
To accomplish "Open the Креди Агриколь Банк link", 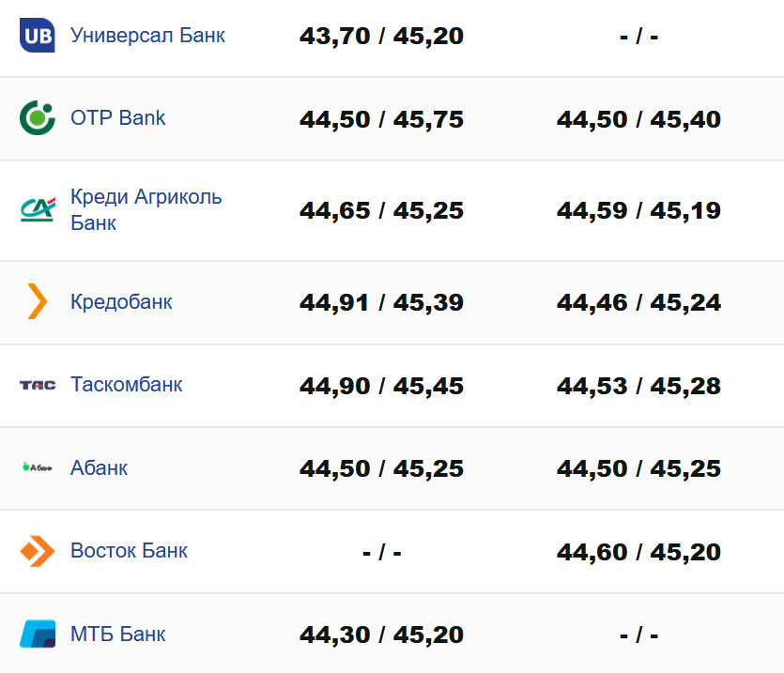I will [146, 210].
